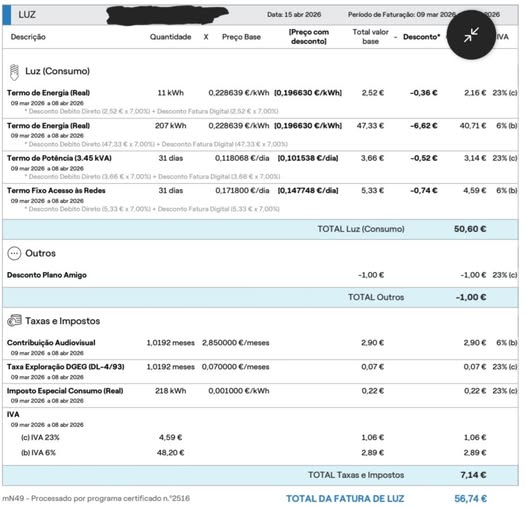Click the TOTAL Outros summary row

260,297
